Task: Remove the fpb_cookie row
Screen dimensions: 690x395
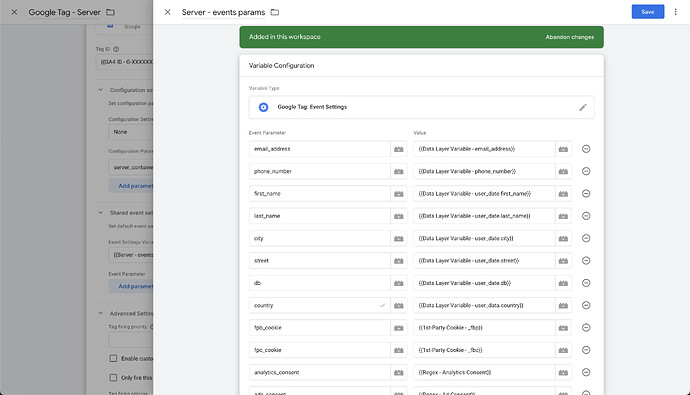Action: pos(586,328)
